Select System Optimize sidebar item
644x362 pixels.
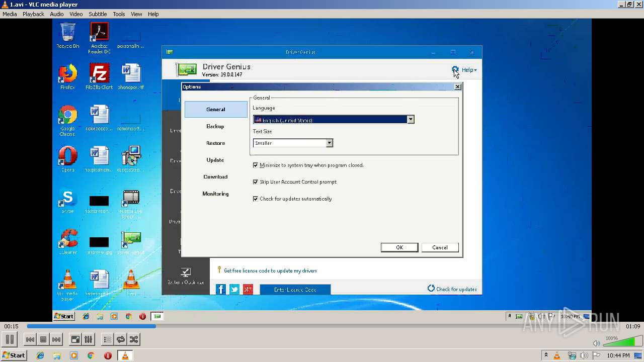pos(186,276)
